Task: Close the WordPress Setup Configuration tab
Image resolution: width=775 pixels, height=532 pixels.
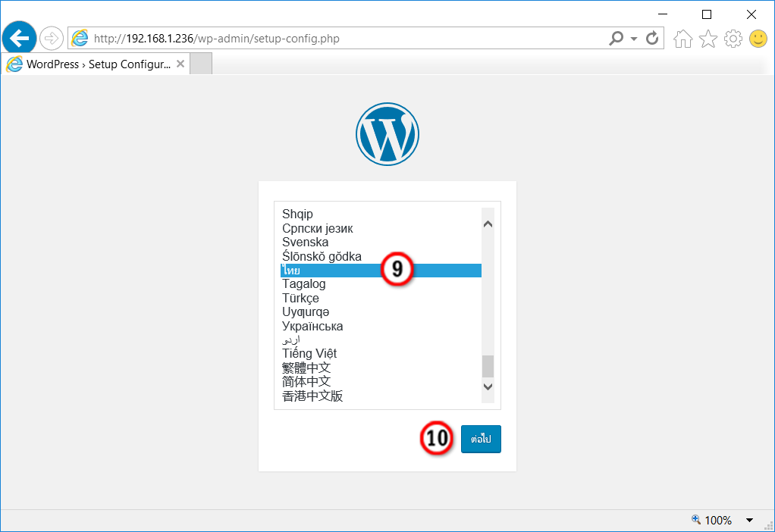Action: tap(180, 64)
